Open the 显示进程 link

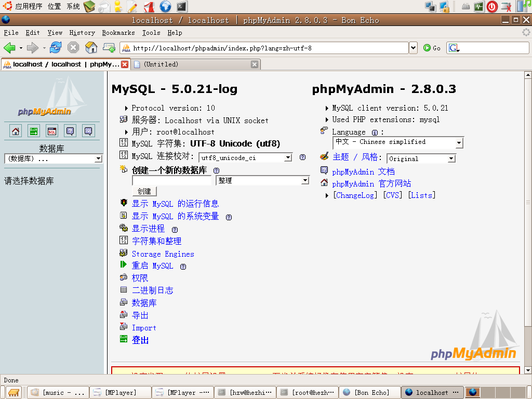pos(148,229)
